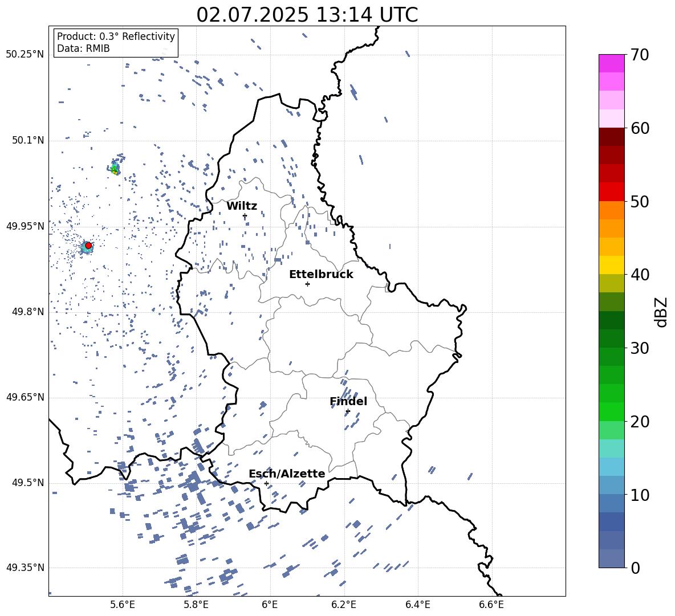Click the colorbar tick label '10'
This screenshot has width=675, height=616.
tap(640, 495)
